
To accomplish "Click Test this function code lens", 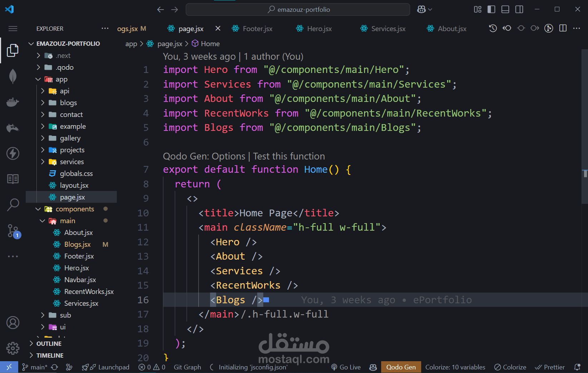I will (289, 156).
